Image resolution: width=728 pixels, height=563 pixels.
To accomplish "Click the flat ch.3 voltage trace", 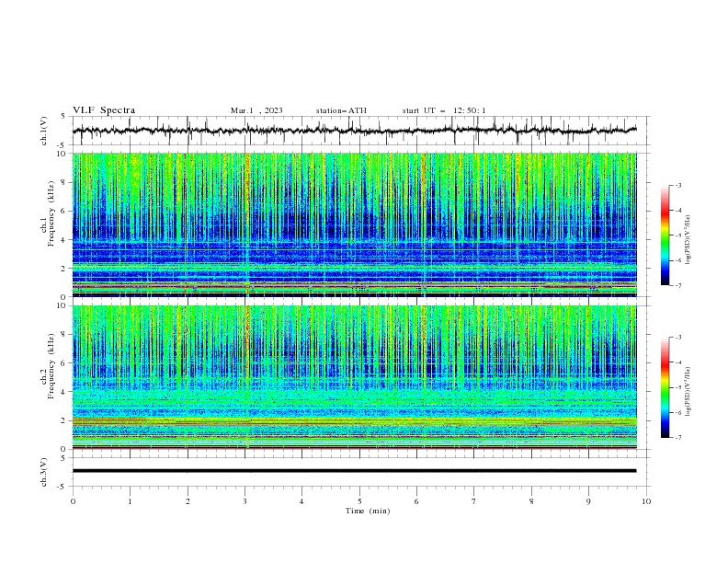I will (x=354, y=471).
